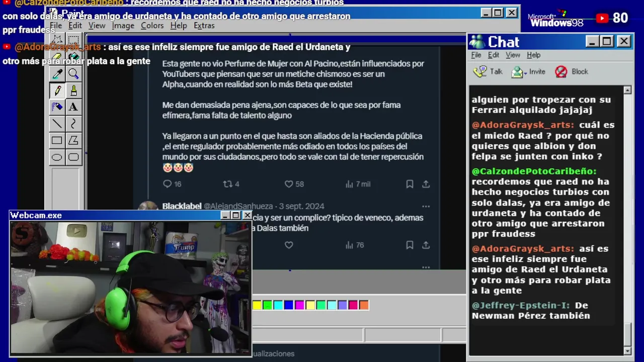Image resolution: width=644 pixels, height=362 pixels.
Task: Maximize the Webcam.exe window
Action: 236,215
